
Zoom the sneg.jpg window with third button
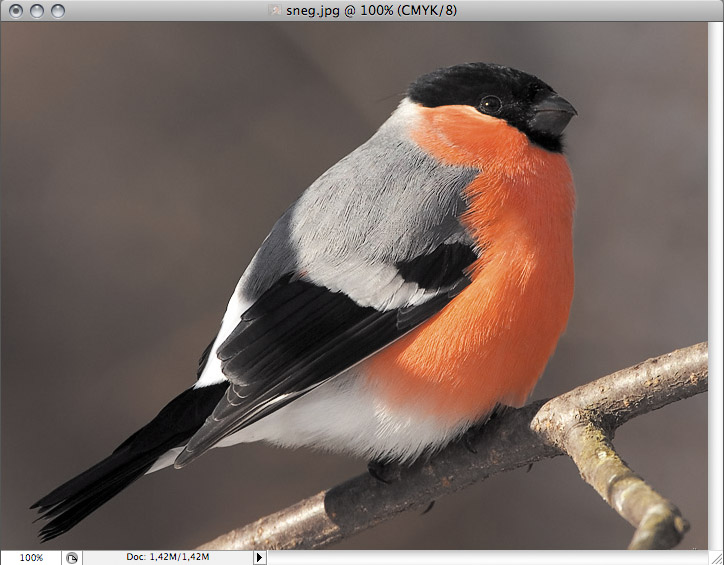tap(58, 11)
